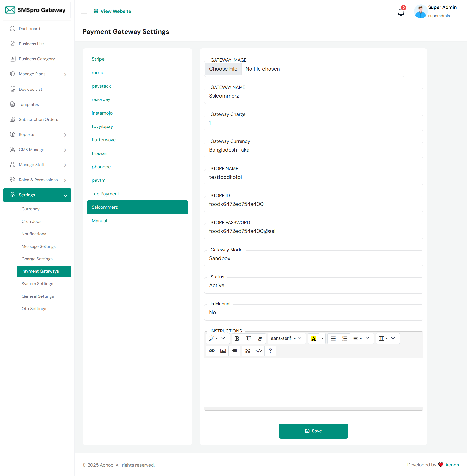Viewport: 467px width, 476px height.
Task: Insert a link using editor icon
Action: 212,351
